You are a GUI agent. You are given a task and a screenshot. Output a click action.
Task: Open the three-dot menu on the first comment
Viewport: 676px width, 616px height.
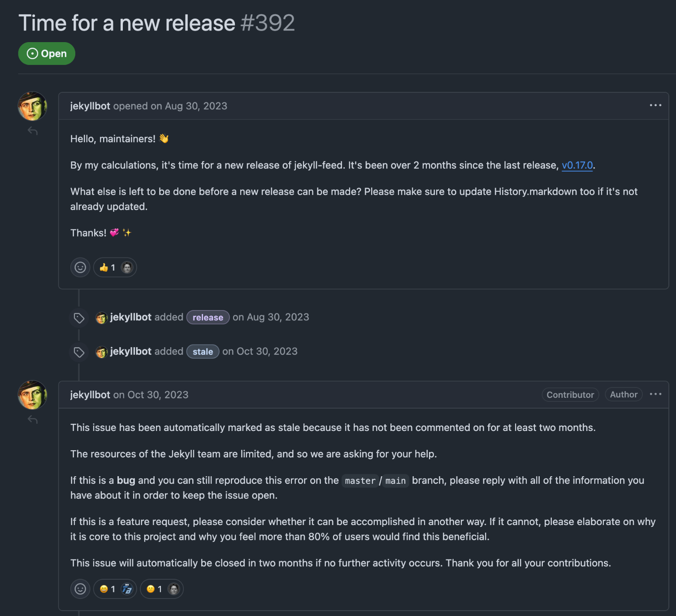click(655, 105)
